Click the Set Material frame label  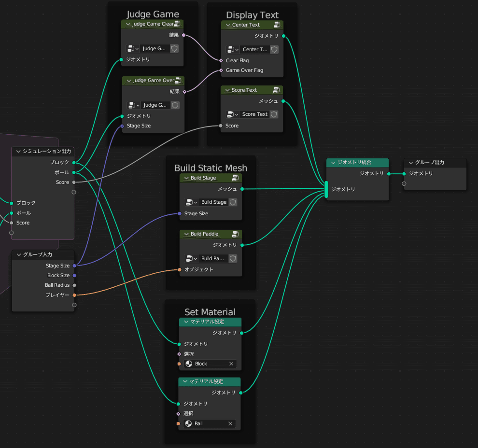[x=210, y=312]
